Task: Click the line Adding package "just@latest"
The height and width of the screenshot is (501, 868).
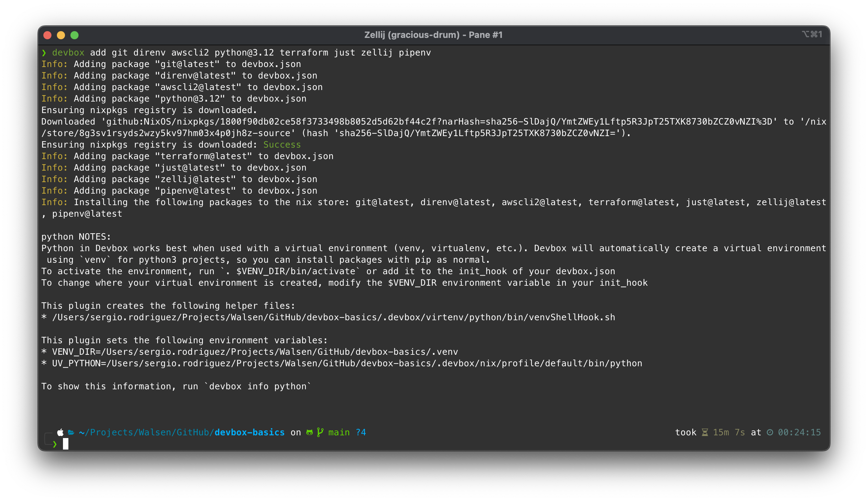Action: pos(174,168)
